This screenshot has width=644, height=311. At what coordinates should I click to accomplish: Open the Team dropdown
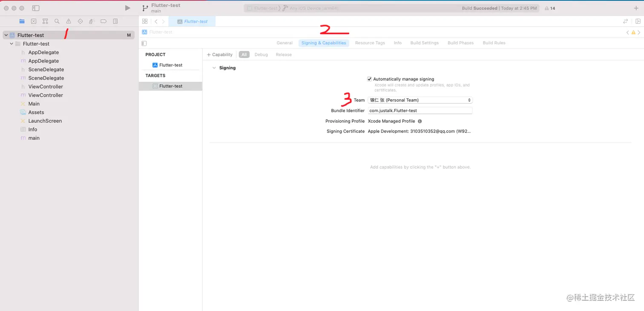pos(420,100)
